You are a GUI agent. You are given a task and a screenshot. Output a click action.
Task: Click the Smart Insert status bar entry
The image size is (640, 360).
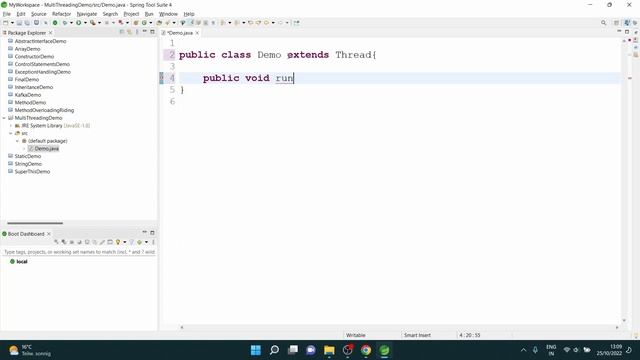click(417, 335)
